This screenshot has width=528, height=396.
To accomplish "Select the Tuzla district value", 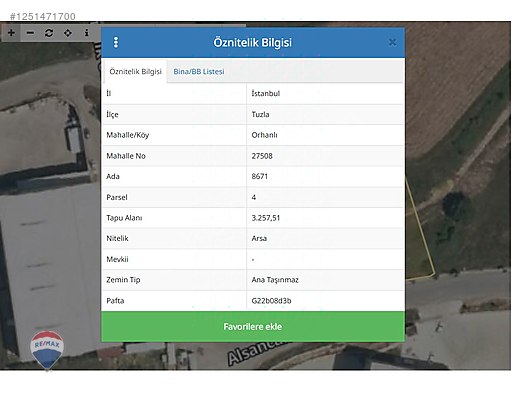I will [x=260, y=114].
